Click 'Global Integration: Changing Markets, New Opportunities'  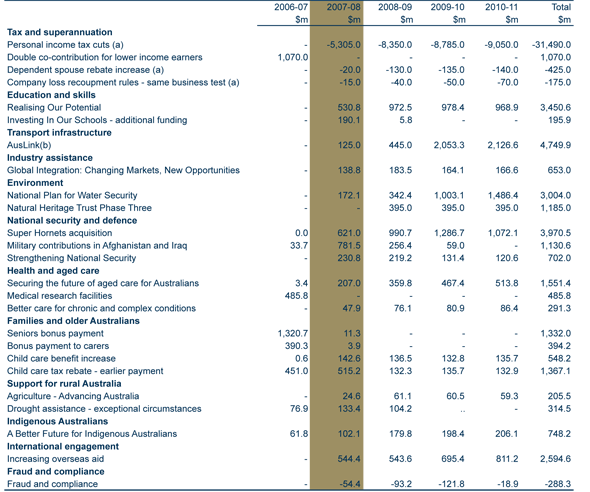tap(123, 170)
